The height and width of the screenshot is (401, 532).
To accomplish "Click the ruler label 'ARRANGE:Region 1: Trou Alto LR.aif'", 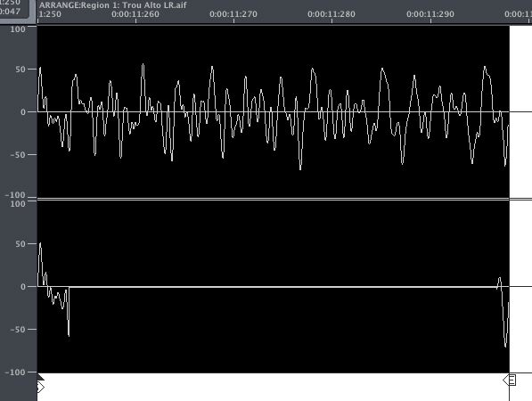I will (x=112, y=5).
